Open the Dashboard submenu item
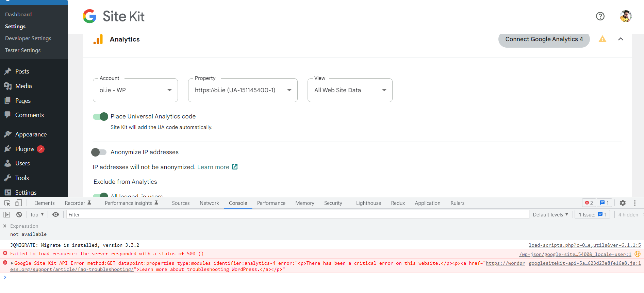Viewport: 644px width, 293px height. click(x=18, y=14)
